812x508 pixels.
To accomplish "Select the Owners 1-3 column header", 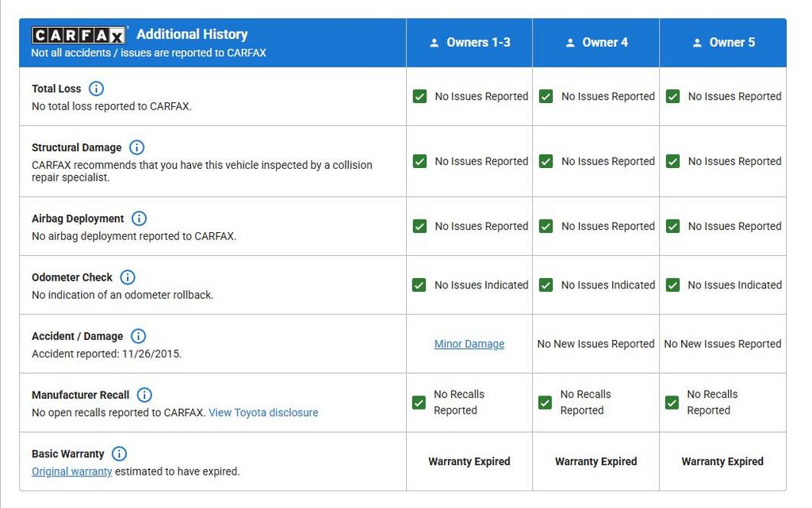I will [469, 43].
